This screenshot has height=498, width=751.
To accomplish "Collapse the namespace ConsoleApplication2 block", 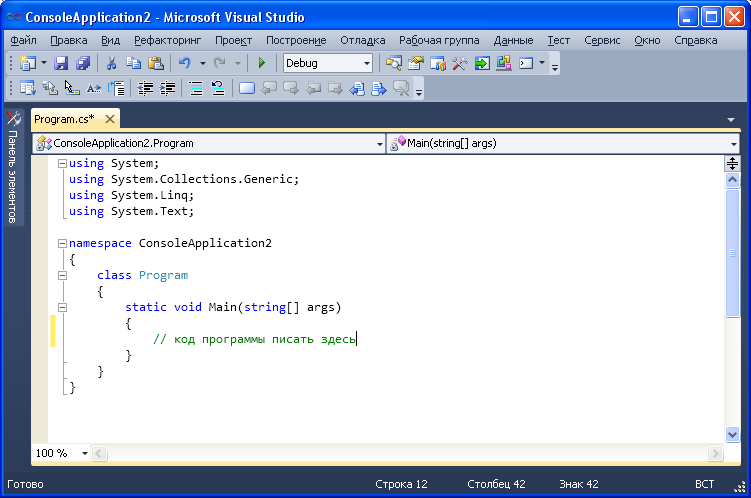I will click(x=62, y=243).
